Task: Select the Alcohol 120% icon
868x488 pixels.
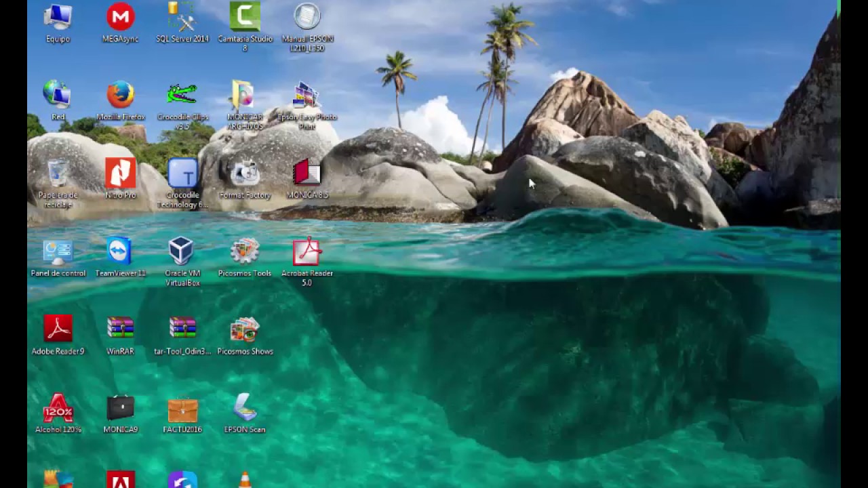Action: (x=58, y=407)
